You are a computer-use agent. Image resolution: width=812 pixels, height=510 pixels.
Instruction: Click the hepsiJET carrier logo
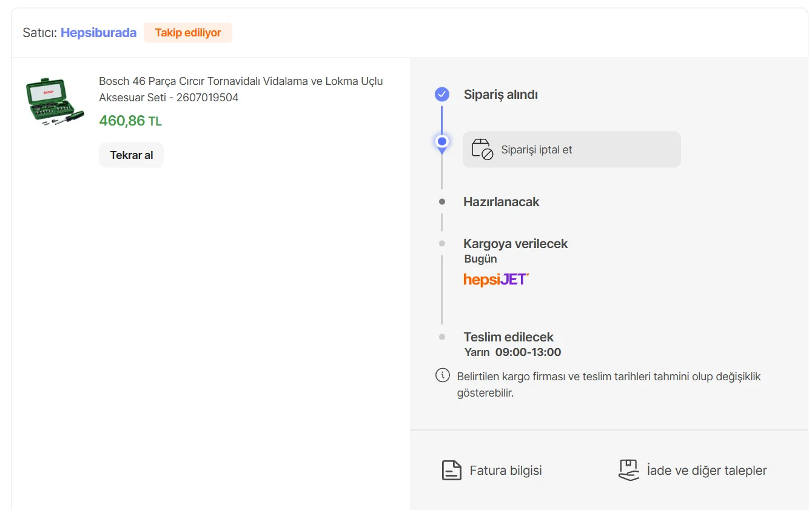click(x=497, y=280)
